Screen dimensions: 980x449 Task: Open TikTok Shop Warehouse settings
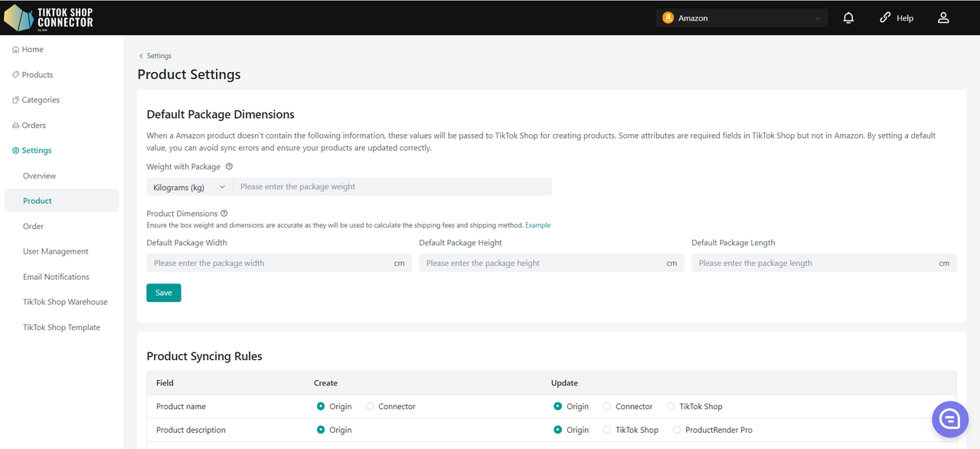[65, 303]
